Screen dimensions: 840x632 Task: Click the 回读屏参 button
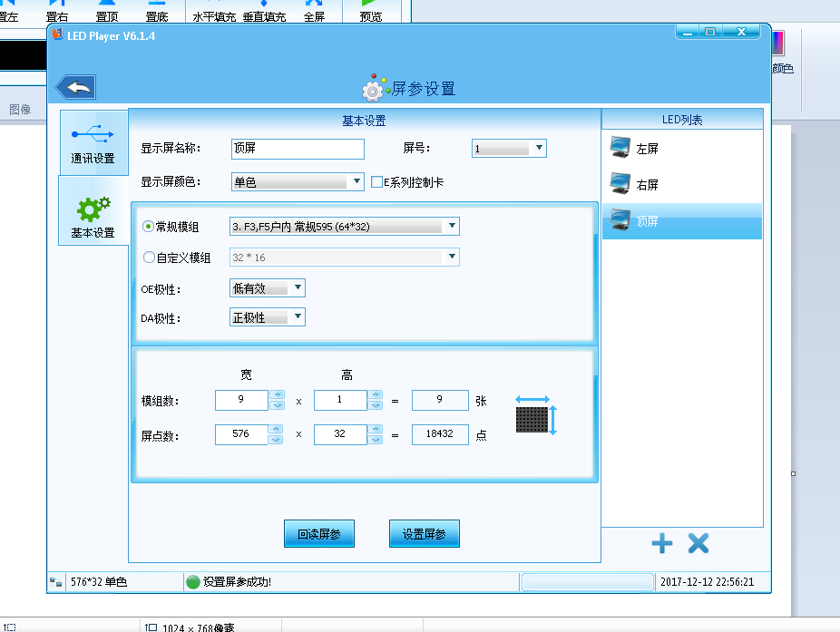point(318,534)
